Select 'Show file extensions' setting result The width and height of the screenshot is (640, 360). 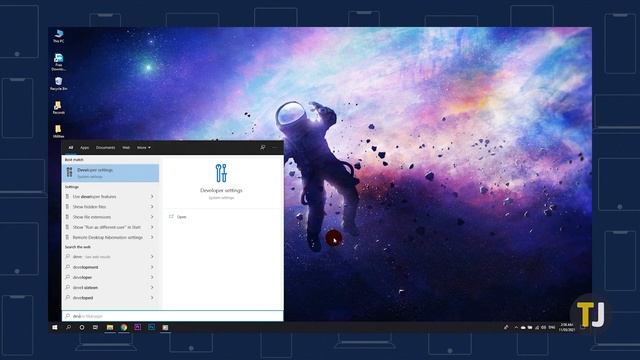111,217
